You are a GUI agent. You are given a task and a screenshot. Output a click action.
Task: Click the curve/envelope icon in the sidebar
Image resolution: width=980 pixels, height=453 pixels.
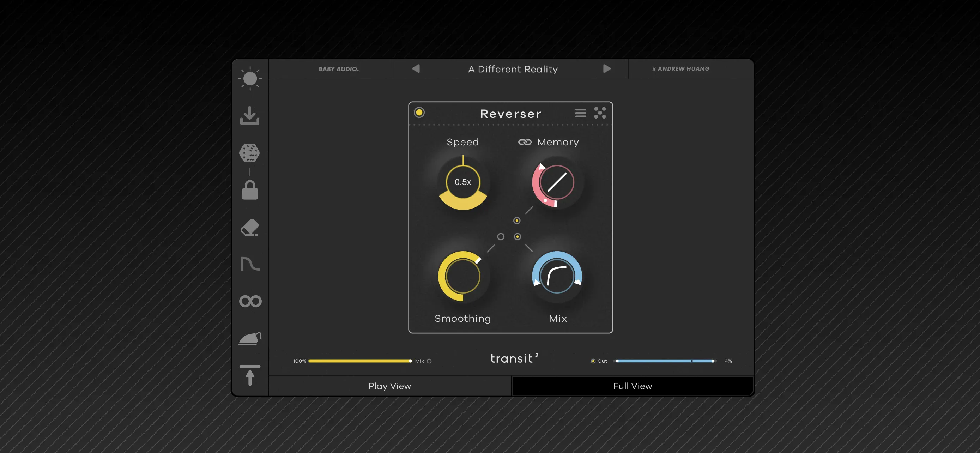coord(250,264)
